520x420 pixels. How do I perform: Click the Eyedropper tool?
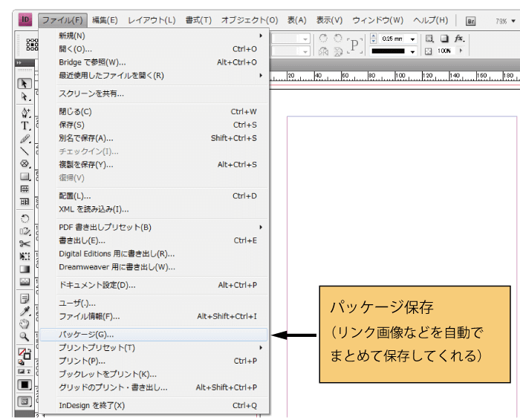(x=25, y=311)
